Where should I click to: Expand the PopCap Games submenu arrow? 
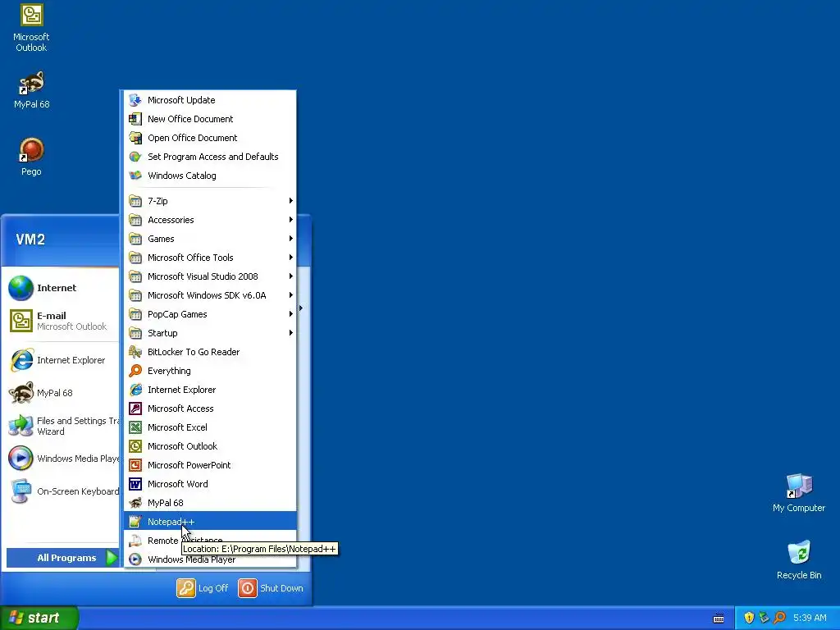(291, 314)
